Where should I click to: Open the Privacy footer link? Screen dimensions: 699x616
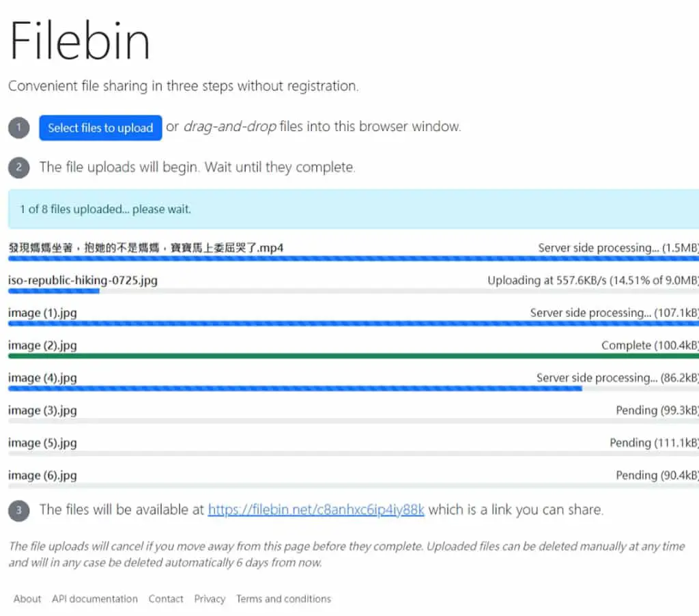[x=210, y=599]
